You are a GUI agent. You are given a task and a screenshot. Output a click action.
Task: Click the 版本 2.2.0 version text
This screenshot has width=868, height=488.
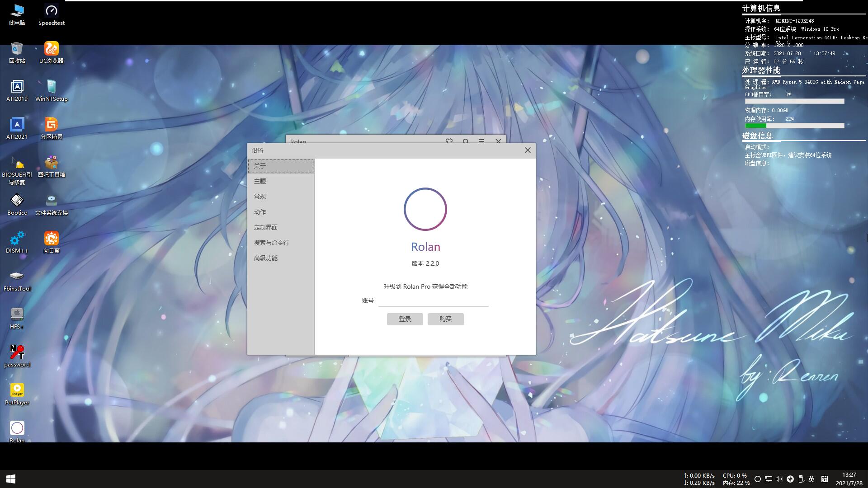tap(425, 263)
